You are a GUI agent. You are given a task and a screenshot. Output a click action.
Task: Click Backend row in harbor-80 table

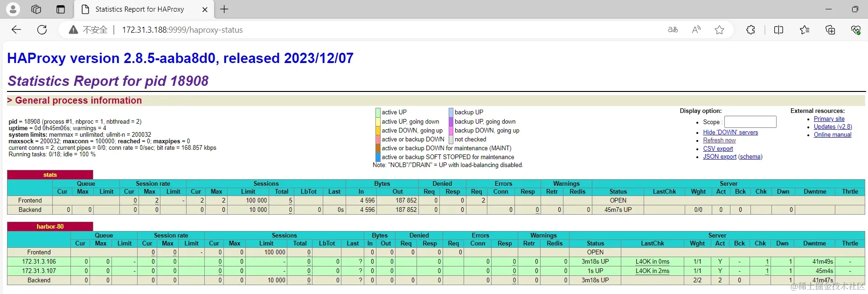[x=436, y=280]
